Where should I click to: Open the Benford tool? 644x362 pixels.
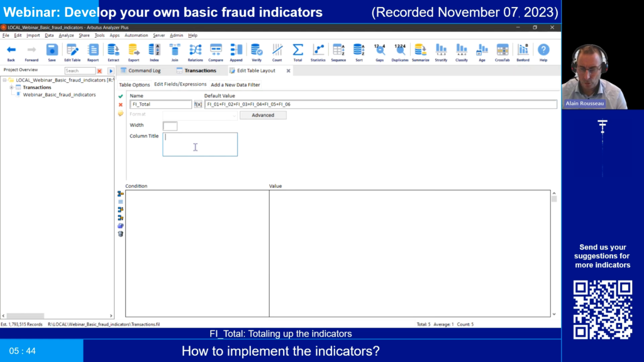tap(523, 53)
